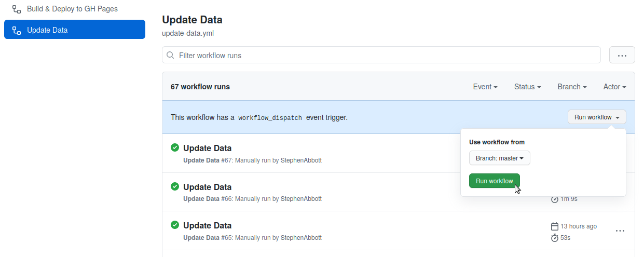Expand the Branch filter dropdown

pos(572,87)
